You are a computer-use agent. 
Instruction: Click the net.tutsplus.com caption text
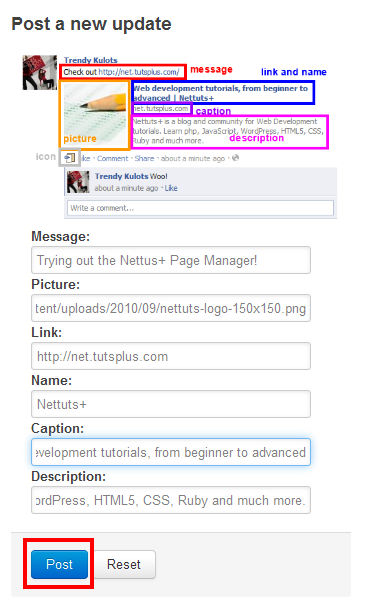click(161, 109)
